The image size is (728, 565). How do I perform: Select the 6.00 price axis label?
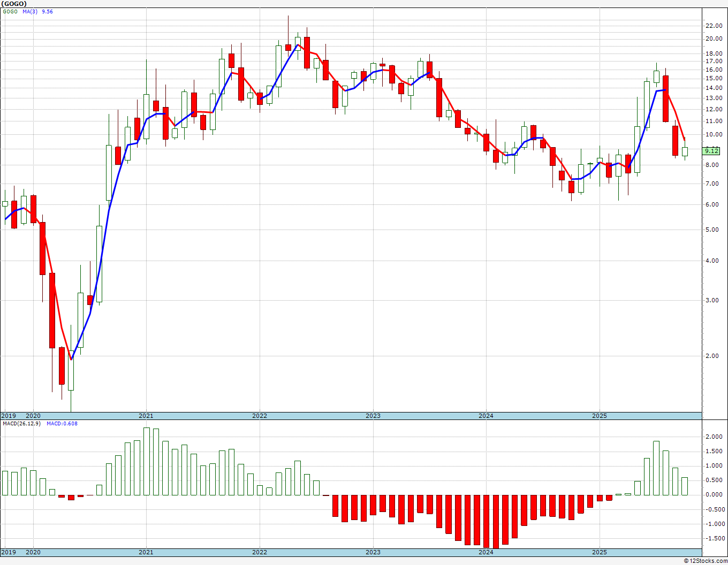coord(711,204)
